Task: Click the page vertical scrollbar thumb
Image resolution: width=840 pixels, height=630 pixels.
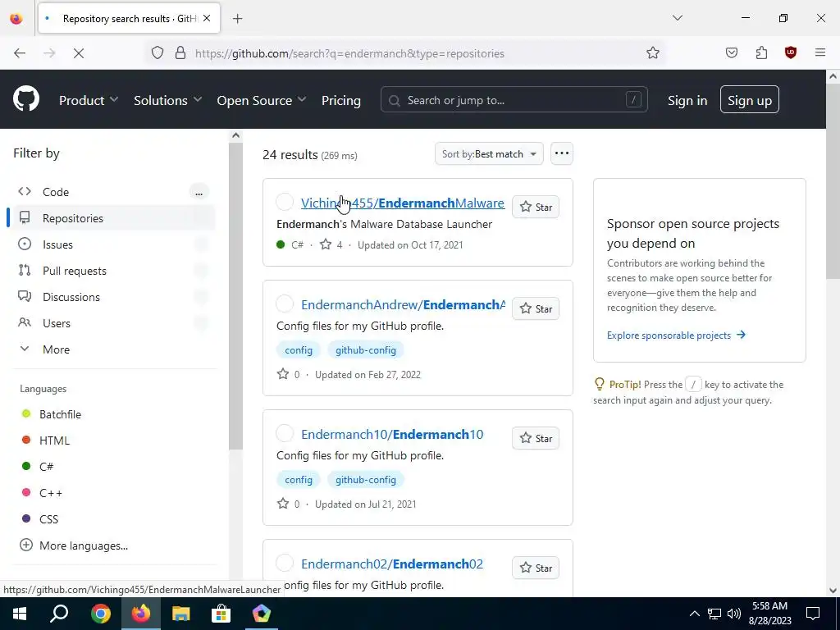Action: point(833,182)
